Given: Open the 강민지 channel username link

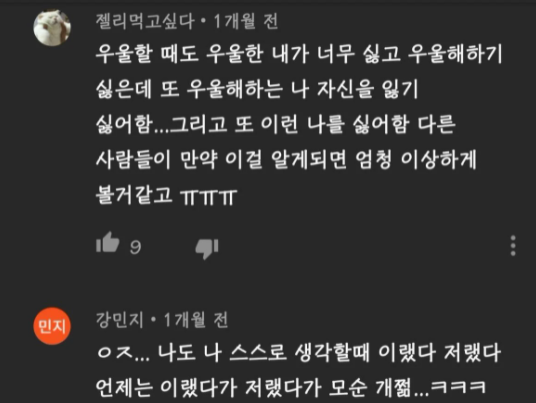Looking at the screenshot, I should pyautogui.click(x=120, y=320).
